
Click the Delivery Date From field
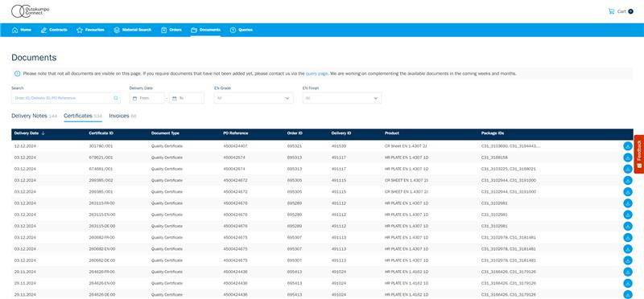147,98
